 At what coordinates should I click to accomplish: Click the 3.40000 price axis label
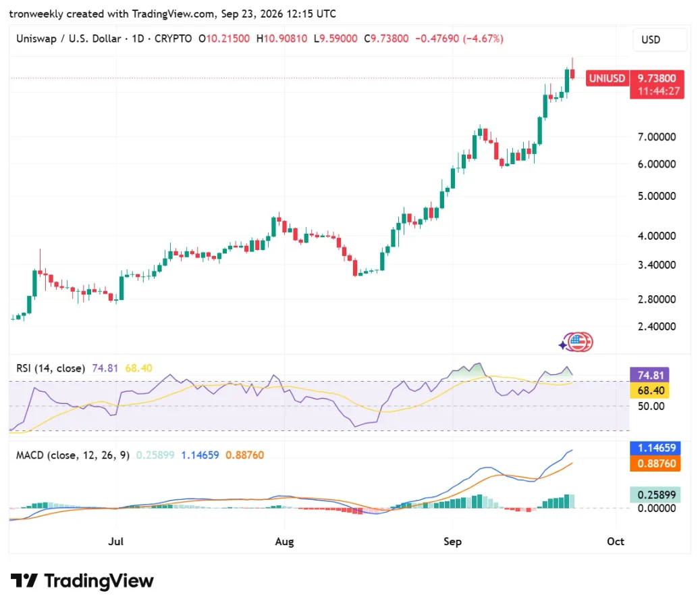coord(656,265)
